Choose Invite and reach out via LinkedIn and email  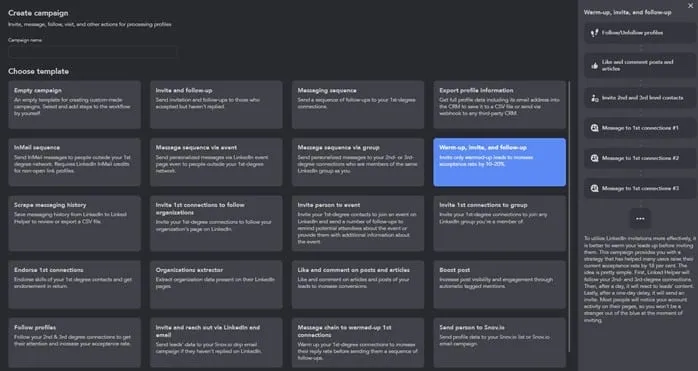(x=216, y=342)
